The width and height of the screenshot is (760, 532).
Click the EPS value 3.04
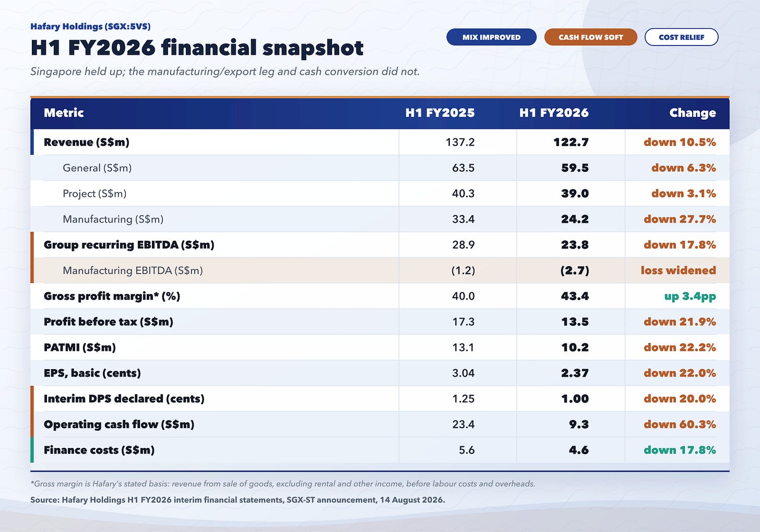click(464, 373)
